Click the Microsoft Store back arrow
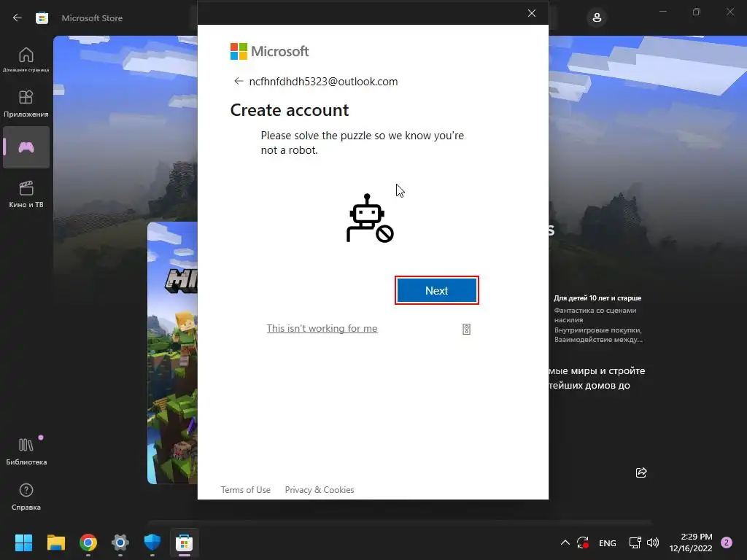Image resolution: width=747 pixels, height=560 pixels. tap(18, 18)
